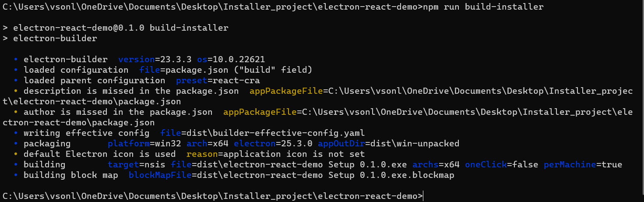Click the "perMachine=true" option text
The image size is (644, 202).
[x=583, y=165]
